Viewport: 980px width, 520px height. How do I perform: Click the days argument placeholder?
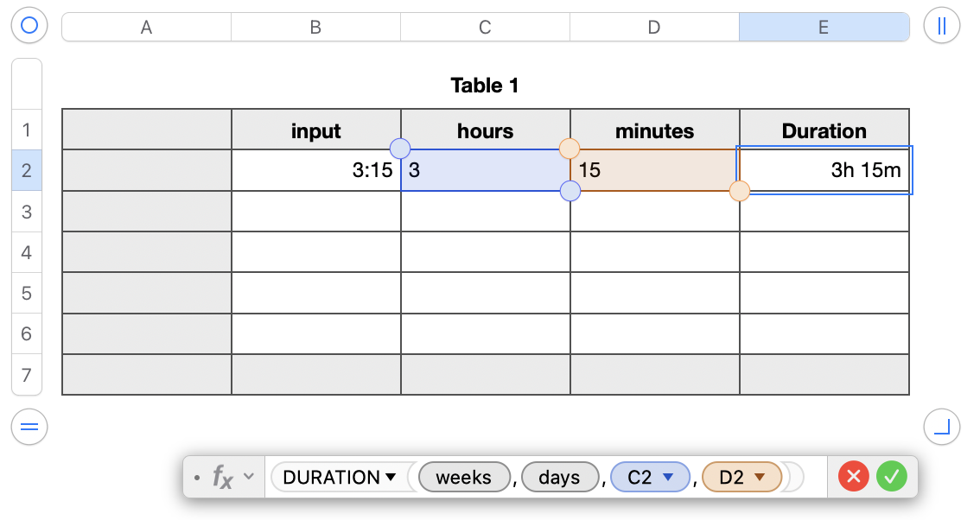coord(559,477)
